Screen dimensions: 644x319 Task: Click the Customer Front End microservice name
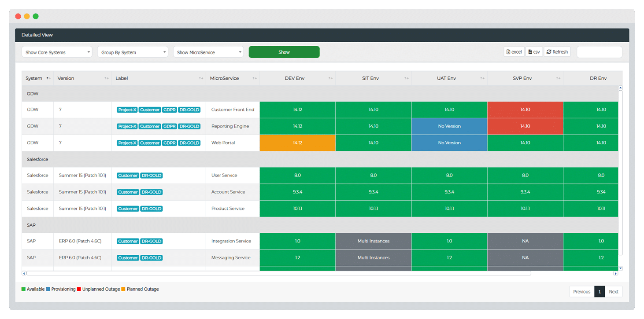[x=233, y=110]
